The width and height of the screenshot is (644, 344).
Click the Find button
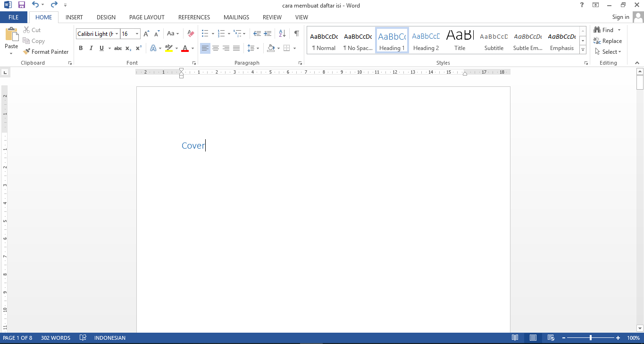point(604,30)
